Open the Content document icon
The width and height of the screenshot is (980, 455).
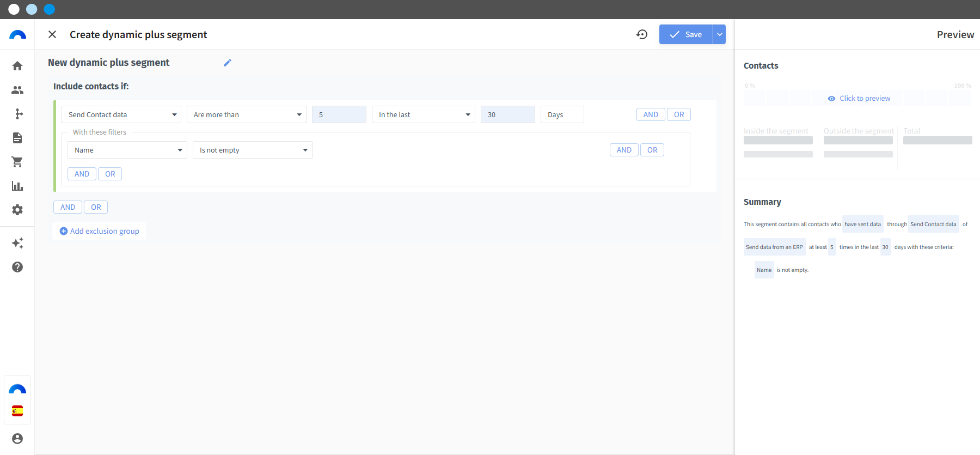click(17, 138)
